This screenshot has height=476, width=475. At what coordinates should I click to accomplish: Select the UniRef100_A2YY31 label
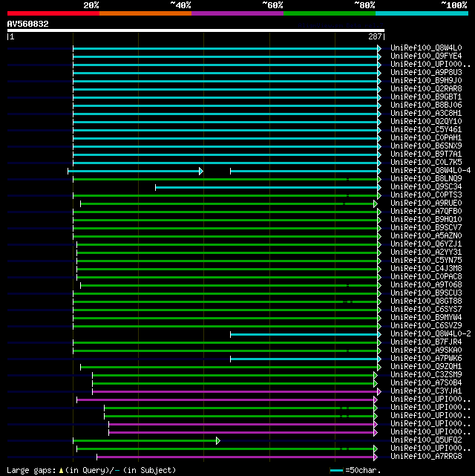click(426, 252)
